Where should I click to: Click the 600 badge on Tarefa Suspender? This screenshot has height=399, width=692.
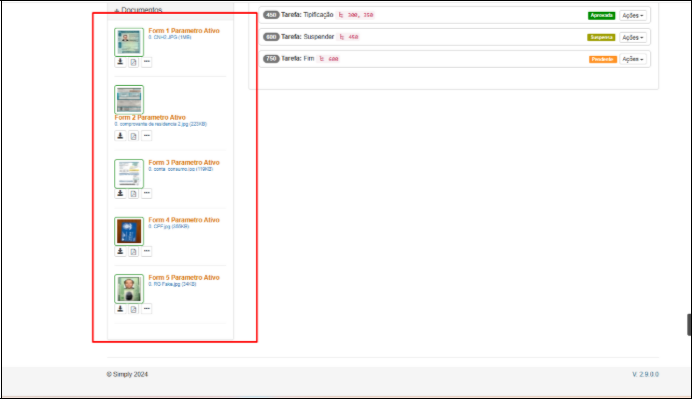click(271, 37)
